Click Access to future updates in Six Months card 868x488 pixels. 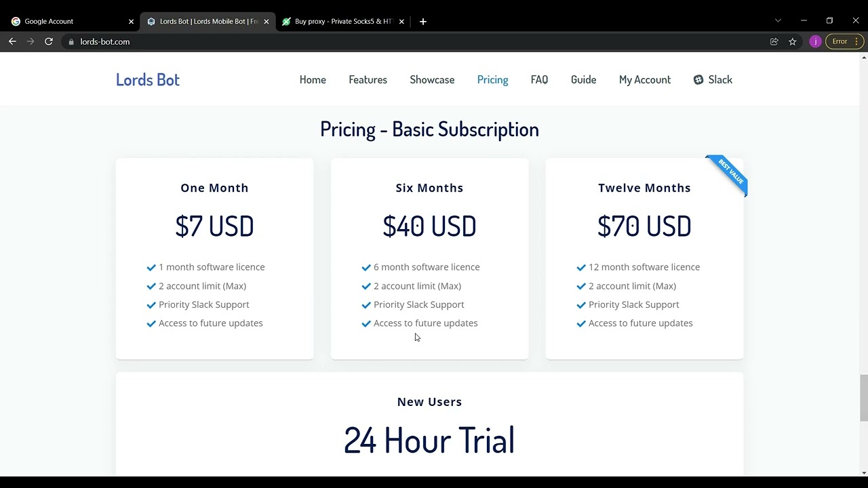pyautogui.click(x=426, y=323)
